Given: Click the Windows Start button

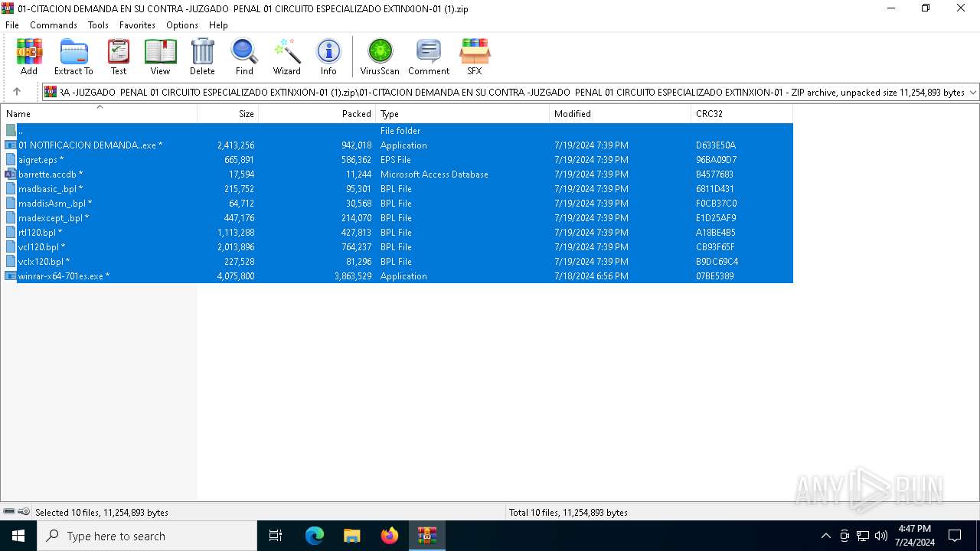Looking at the screenshot, I should point(18,536).
